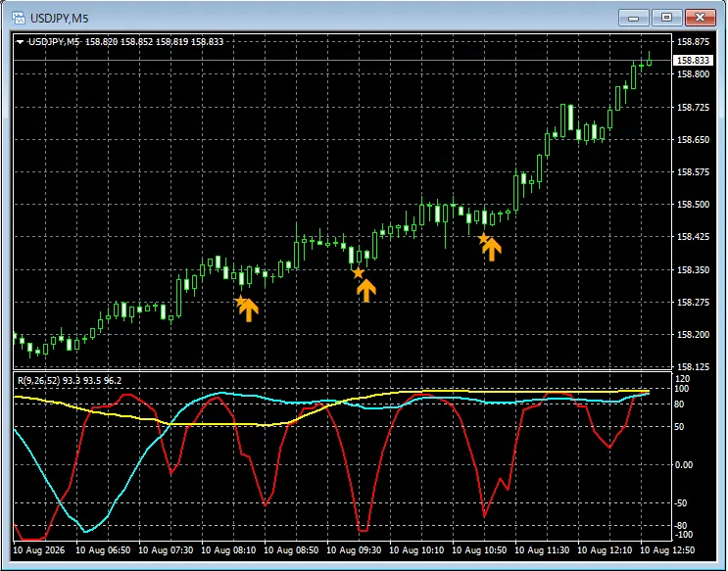This screenshot has width=728, height=571.
Task: Select the middle orange star marker
Action: (x=358, y=273)
